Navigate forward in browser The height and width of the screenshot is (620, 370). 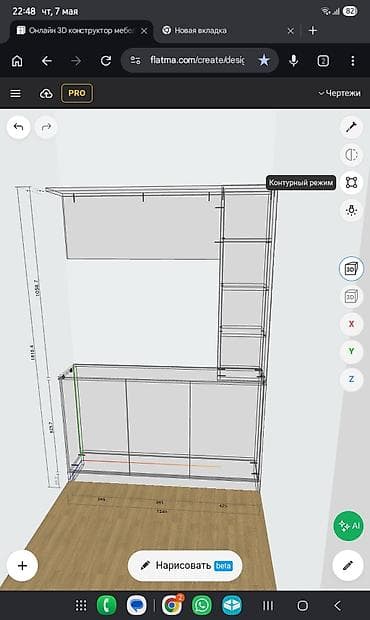[76, 61]
